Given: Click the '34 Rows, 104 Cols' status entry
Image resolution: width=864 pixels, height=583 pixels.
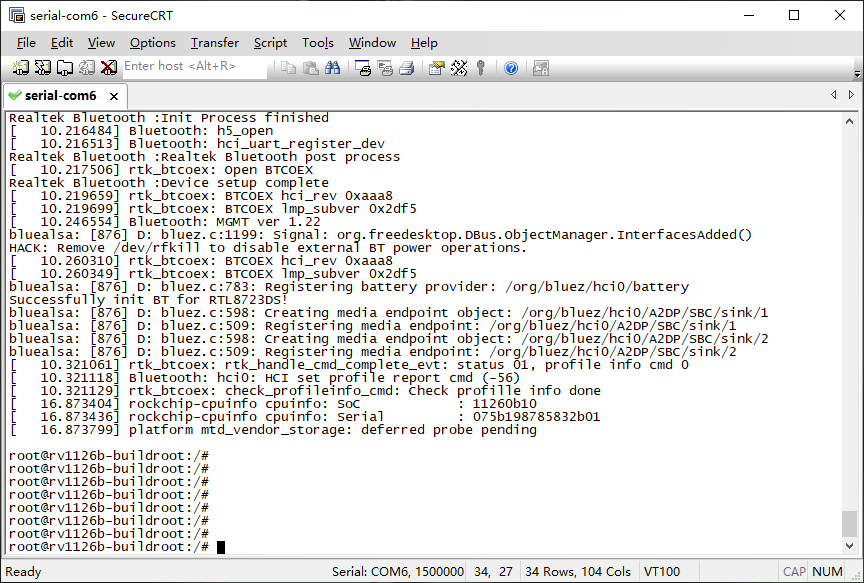Looking at the screenshot, I should click(577, 571).
